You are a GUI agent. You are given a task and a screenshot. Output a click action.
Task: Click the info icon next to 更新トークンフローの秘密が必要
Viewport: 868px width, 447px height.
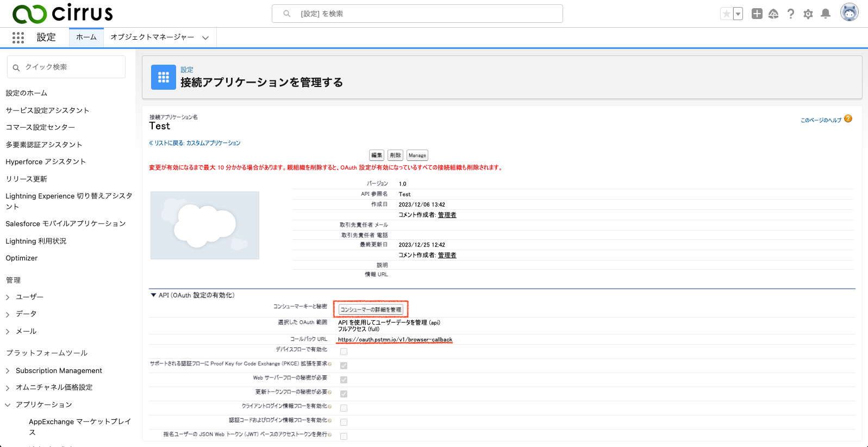(329, 392)
